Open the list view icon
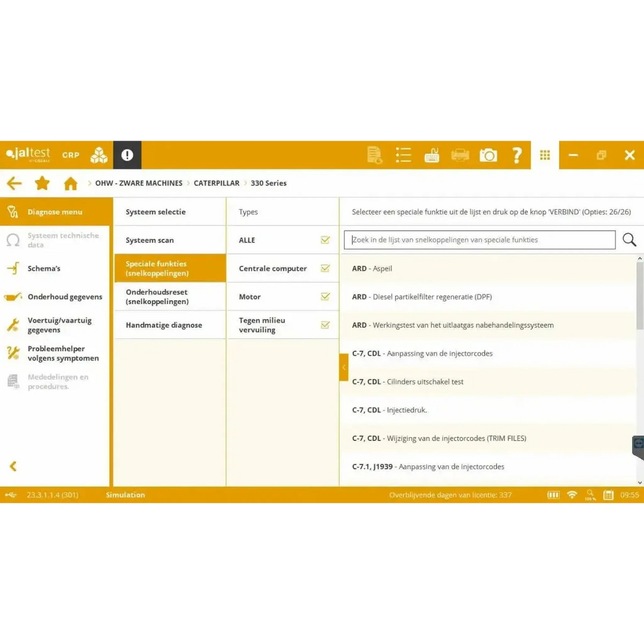Screen dimensions: 644x644 (x=403, y=155)
